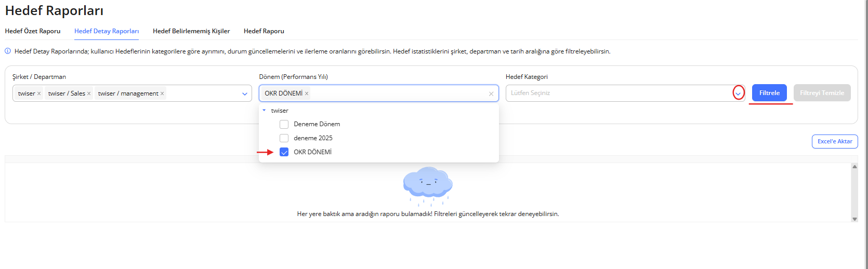Remove the twiser company tag

(x=39, y=94)
